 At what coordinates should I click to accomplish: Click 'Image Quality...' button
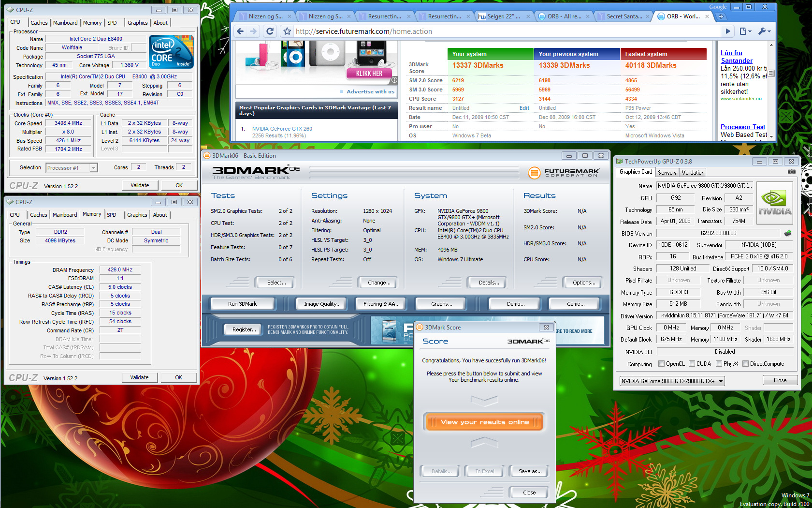pyautogui.click(x=322, y=304)
